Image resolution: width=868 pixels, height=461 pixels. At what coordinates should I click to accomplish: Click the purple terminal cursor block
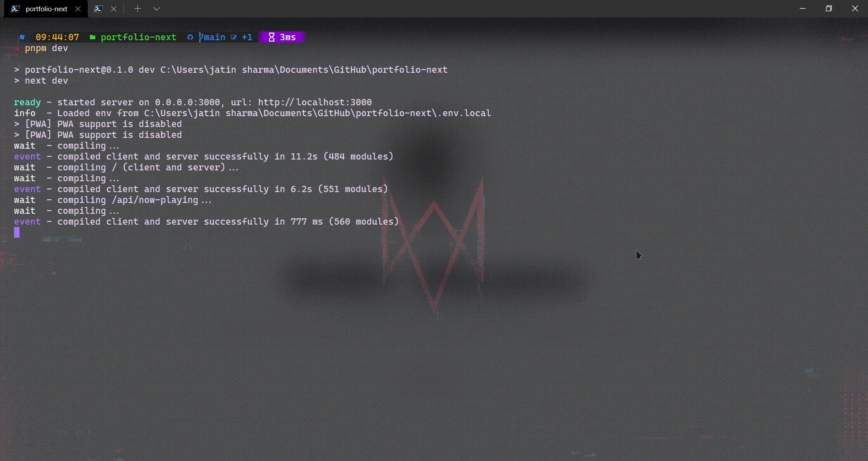click(x=17, y=232)
